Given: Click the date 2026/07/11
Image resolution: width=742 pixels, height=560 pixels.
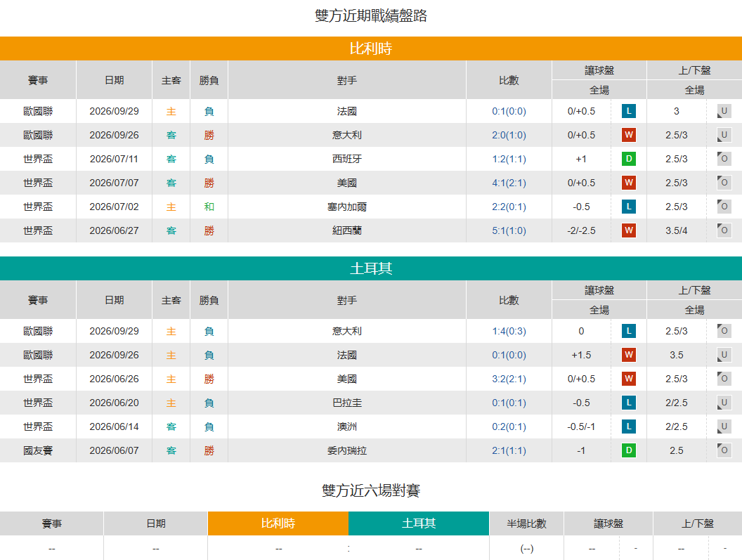Looking at the screenshot, I should [114, 159].
